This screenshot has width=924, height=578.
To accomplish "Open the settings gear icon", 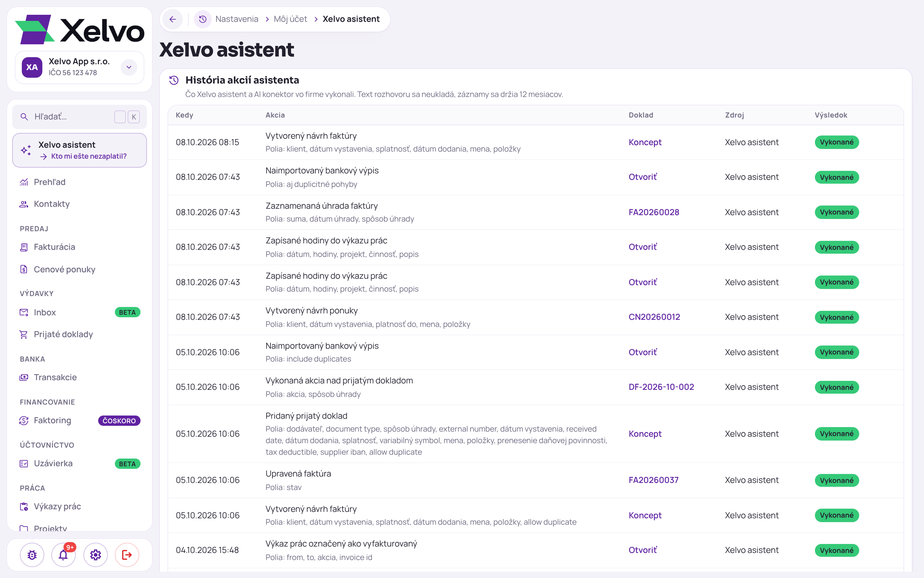I will [96, 555].
